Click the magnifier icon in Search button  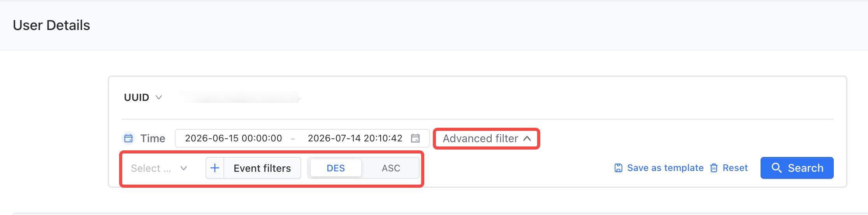tap(777, 168)
